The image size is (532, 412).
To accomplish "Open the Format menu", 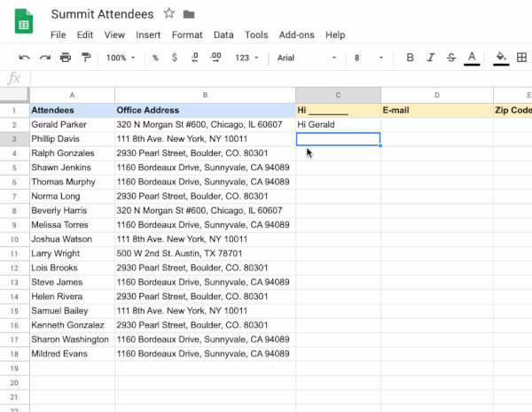I will (x=187, y=35).
